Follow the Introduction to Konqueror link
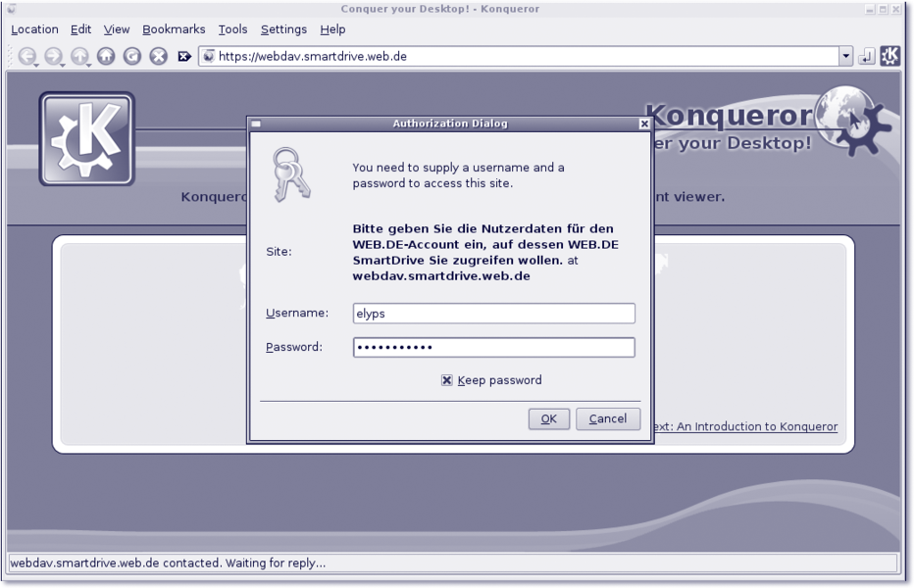914x588 pixels. (x=745, y=426)
